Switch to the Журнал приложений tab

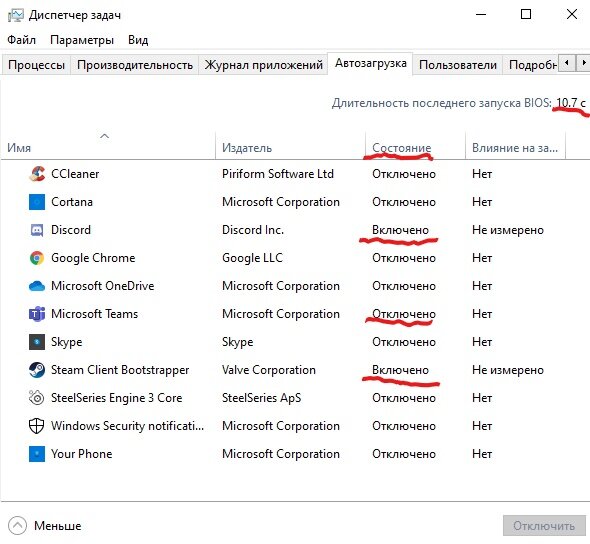pos(263,65)
